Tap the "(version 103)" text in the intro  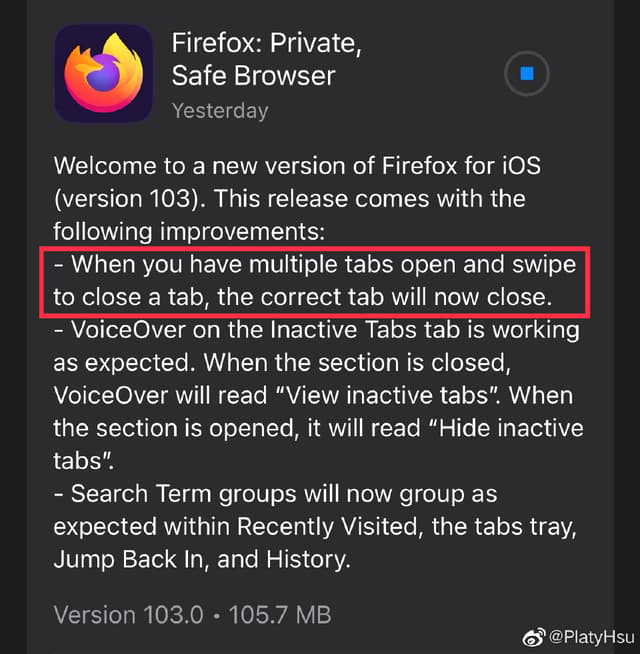[131, 199]
